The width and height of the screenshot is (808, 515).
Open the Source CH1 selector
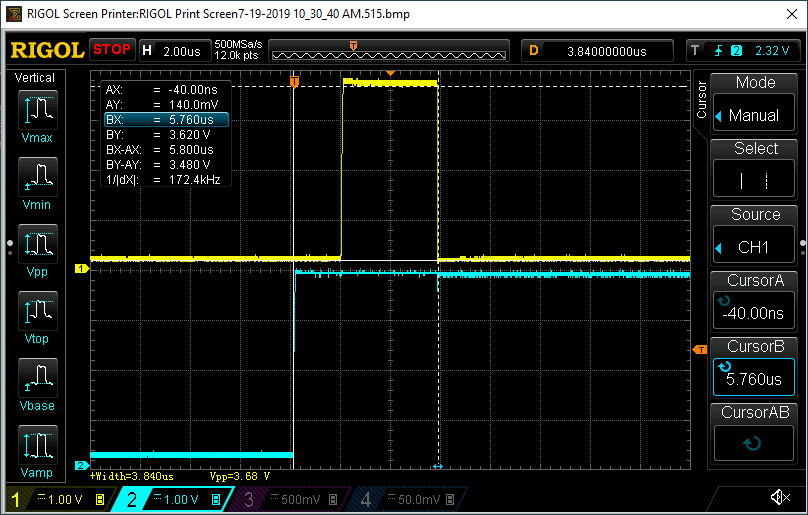pyautogui.click(x=755, y=236)
